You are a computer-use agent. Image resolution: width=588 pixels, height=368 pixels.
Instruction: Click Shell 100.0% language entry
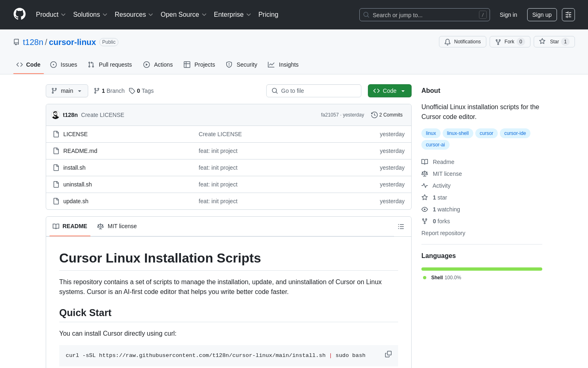[x=442, y=278]
